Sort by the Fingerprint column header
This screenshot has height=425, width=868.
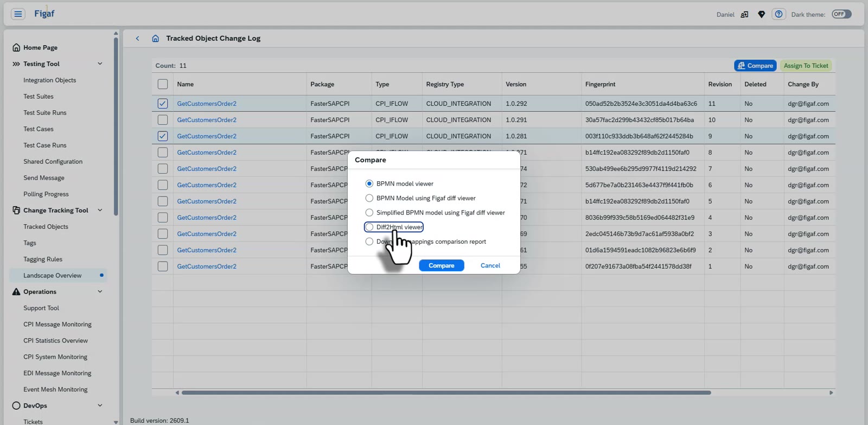coord(600,84)
